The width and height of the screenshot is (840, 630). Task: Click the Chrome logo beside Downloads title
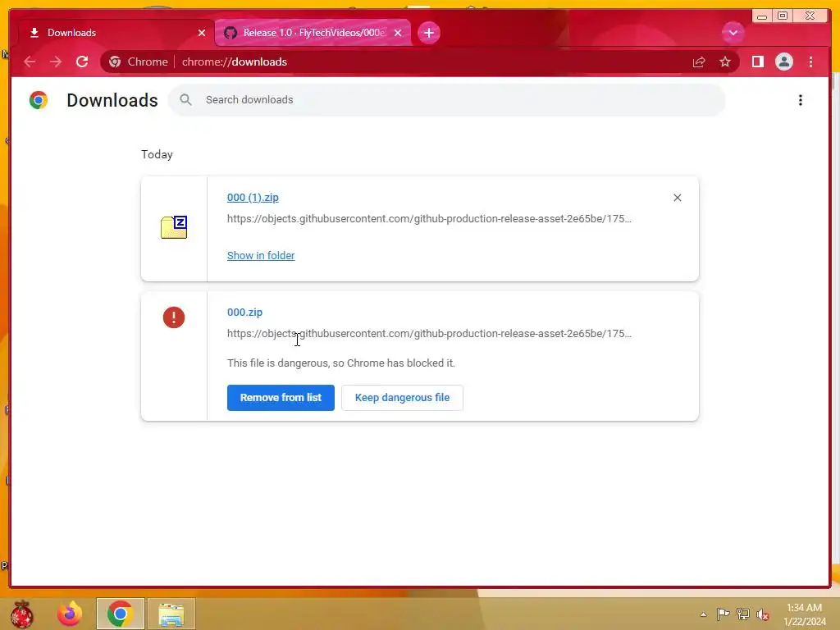tap(39, 100)
